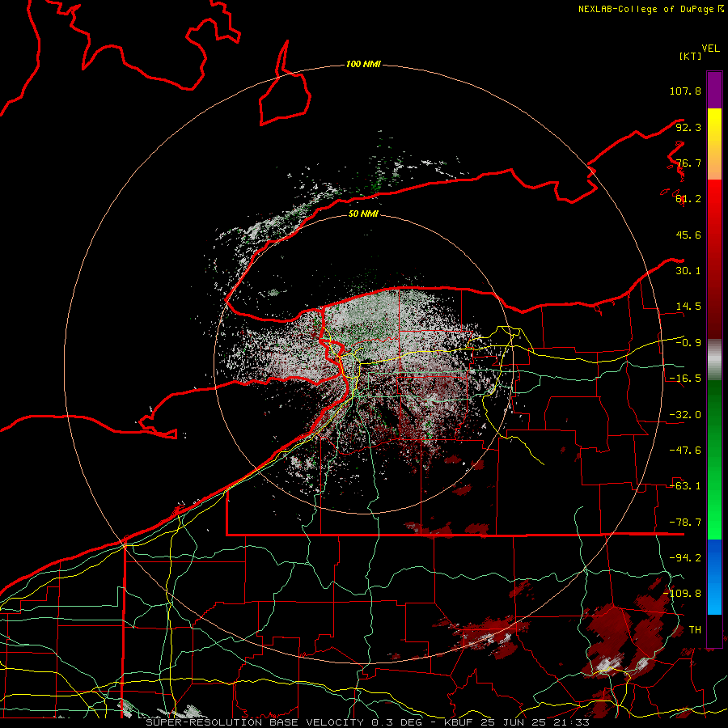Click the VEL legend title
728x728 pixels.
pyautogui.click(x=710, y=49)
